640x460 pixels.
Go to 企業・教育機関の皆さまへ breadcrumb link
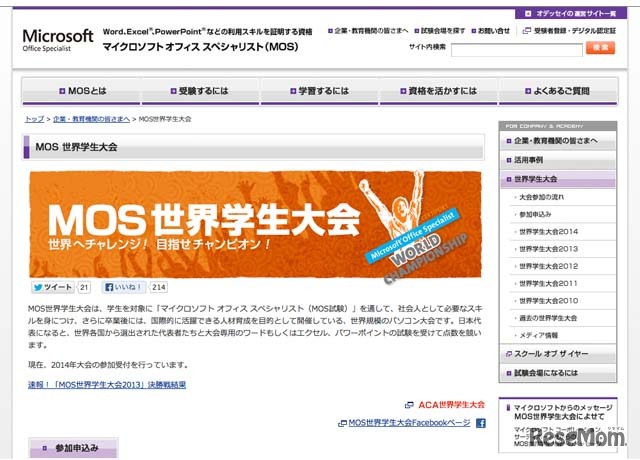tap(91, 119)
